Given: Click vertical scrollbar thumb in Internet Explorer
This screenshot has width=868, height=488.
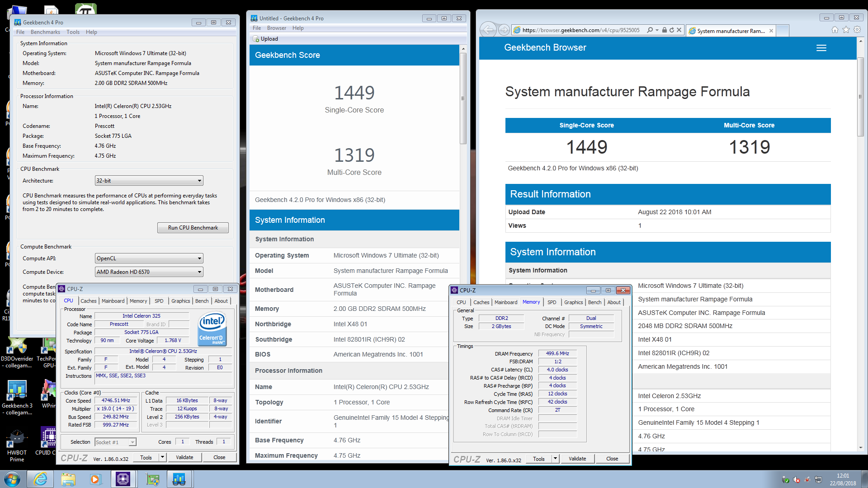Looking at the screenshot, I should [860, 97].
